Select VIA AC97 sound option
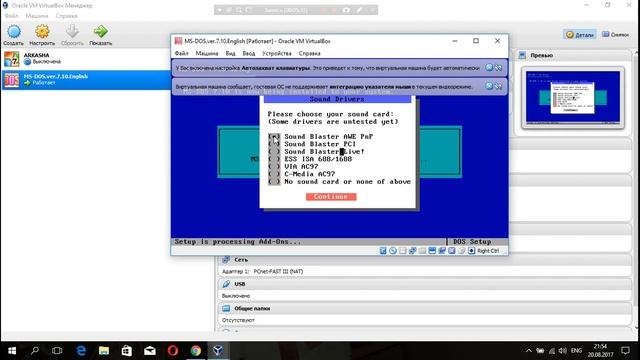The image size is (640, 360). coord(293,167)
